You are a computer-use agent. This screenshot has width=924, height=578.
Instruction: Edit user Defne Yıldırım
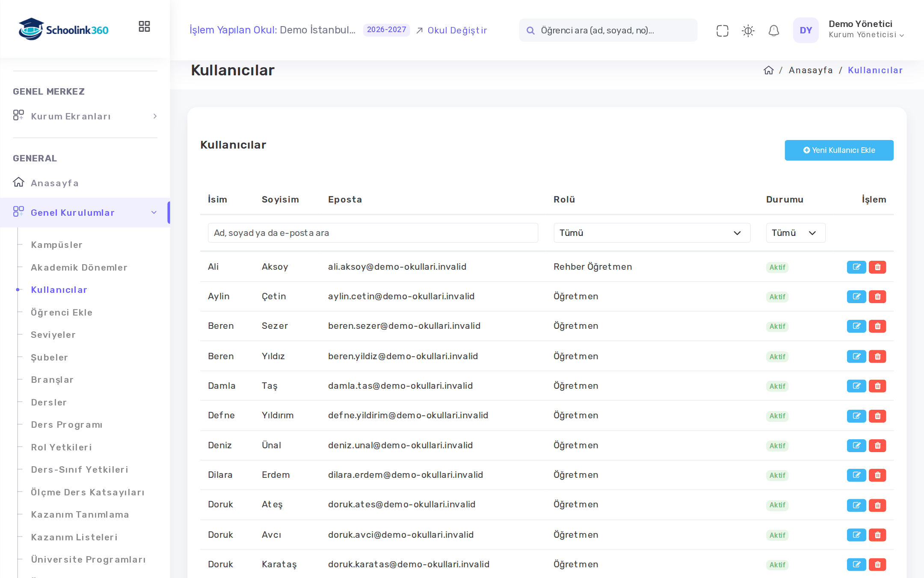(x=856, y=416)
